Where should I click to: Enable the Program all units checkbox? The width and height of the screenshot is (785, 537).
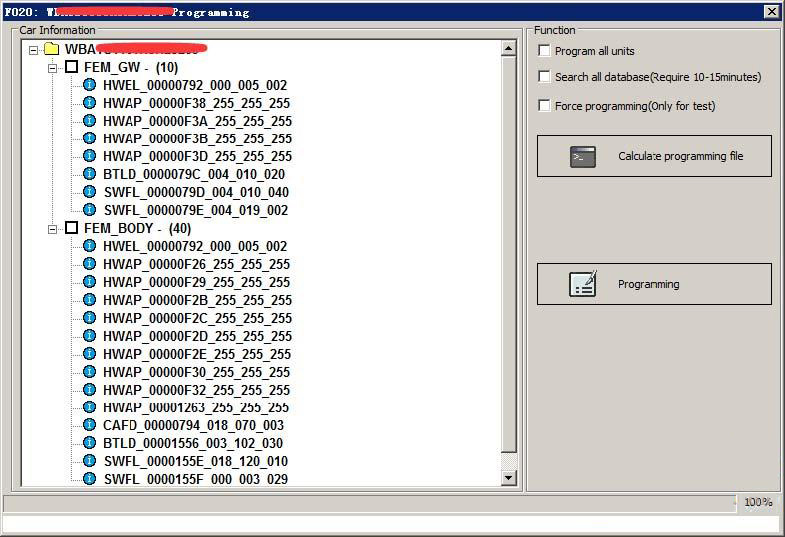[x=545, y=51]
